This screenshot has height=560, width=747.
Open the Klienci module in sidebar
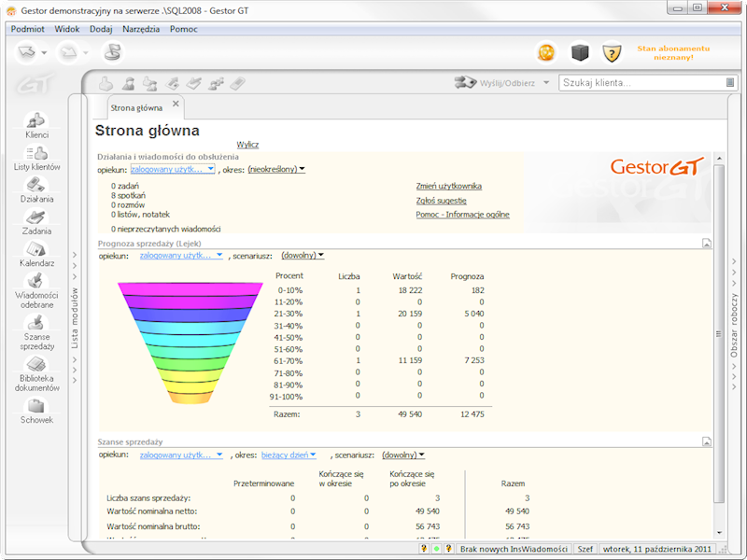(x=37, y=122)
